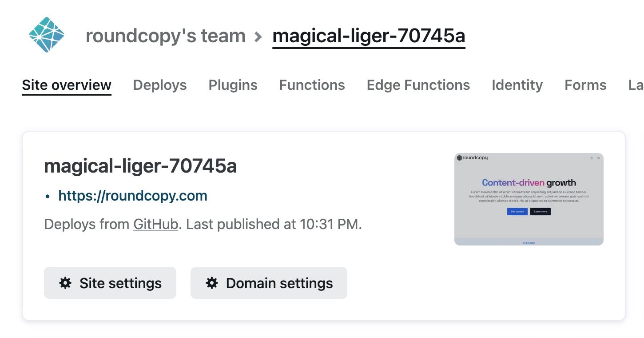Viewport: 644px width, 338px height.
Task: Go to the Plugins tab
Action: pos(233,85)
